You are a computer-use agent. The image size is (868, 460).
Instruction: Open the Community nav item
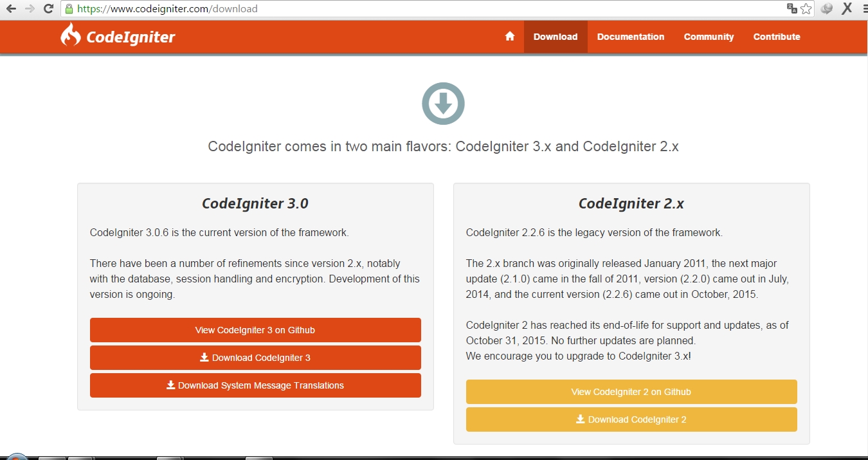pos(709,37)
